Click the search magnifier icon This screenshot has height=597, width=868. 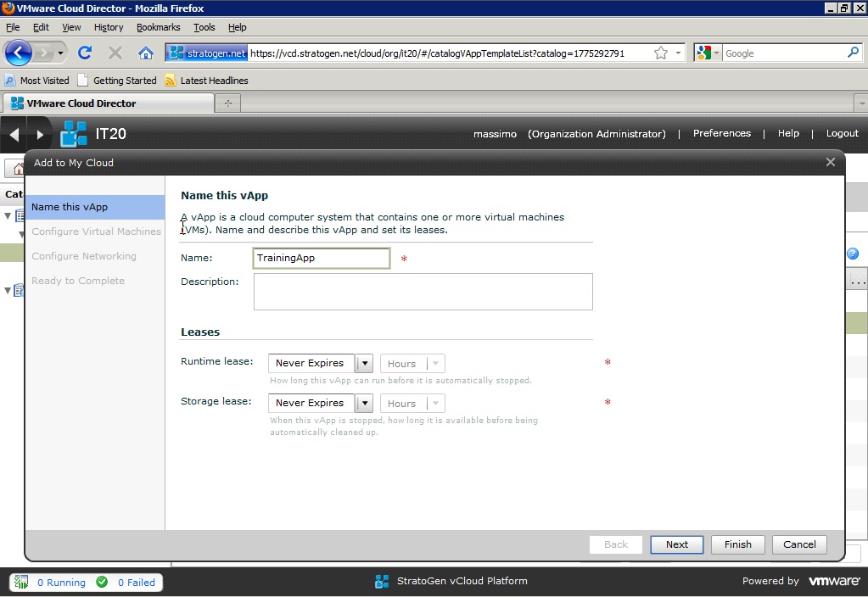[x=853, y=53]
